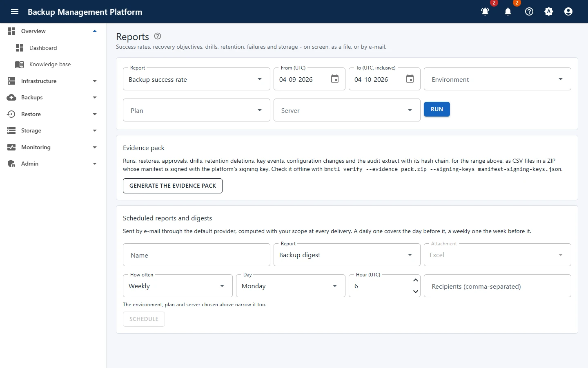Expand the Monitoring section
Viewport: 588px width, 368px height.
coord(95,147)
